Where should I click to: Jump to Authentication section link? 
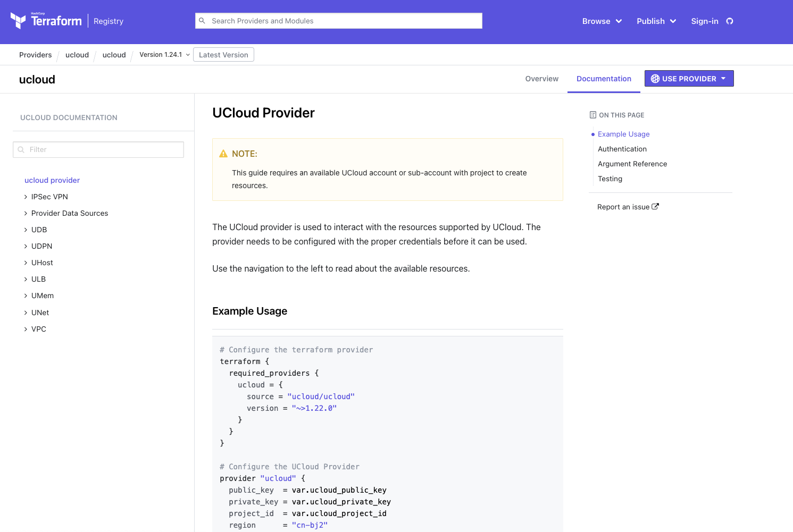pos(622,149)
